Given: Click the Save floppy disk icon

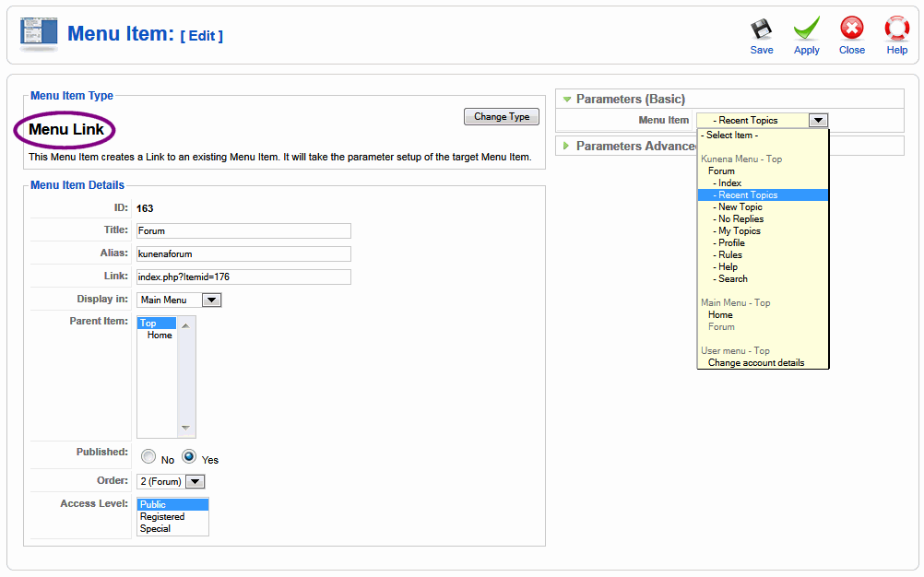Looking at the screenshot, I should (761, 30).
